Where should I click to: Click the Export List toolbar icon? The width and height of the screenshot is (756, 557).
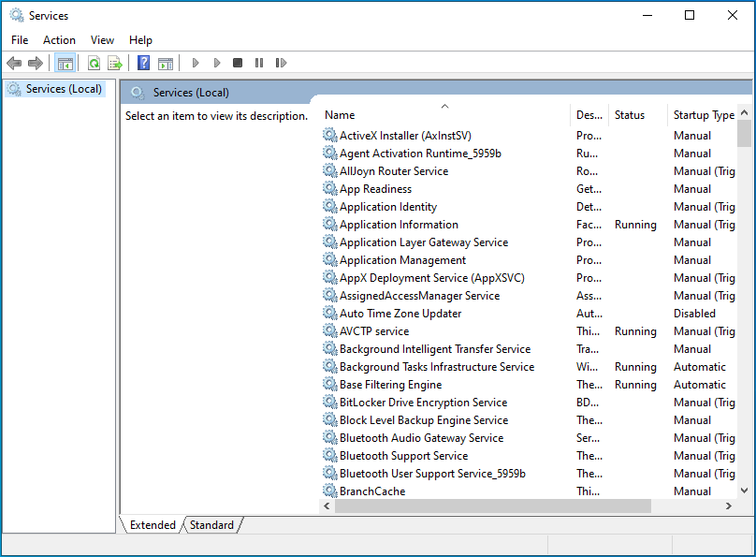(x=114, y=63)
